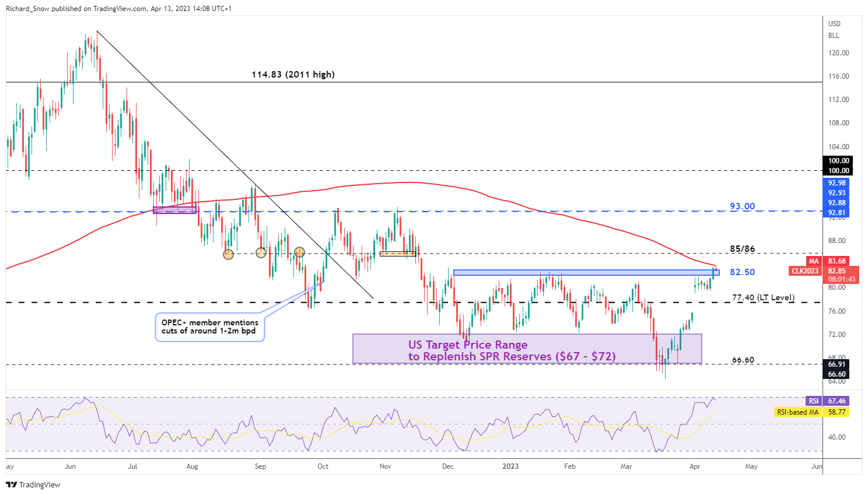The height and width of the screenshot is (495, 868).
Task: Select the blue 82.50 resistance zone rectangle
Action: [586, 272]
